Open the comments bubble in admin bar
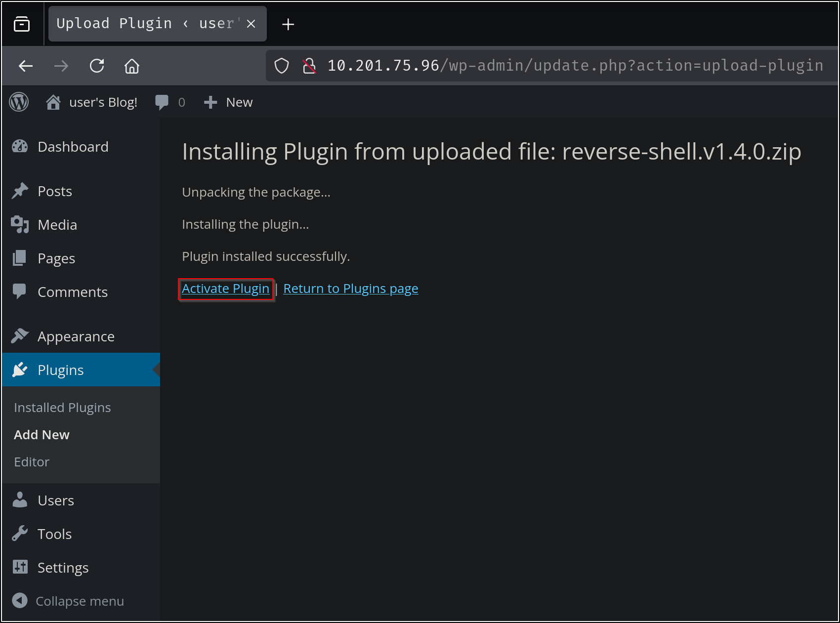Screen dimensions: 840x623 pyautogui.click(x=169, y=102)
